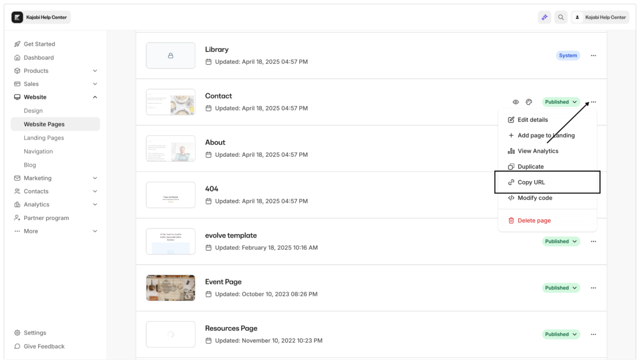Open the three-dot menu on evolve template row
Viewport: 640px width, 364px height.
pyautogui.click(x=593, y=241)
